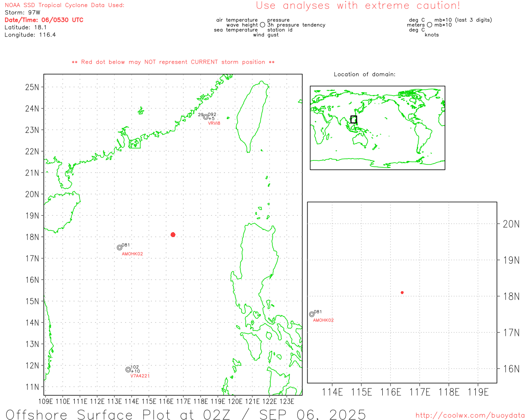Click the 'Date/Time: 06/0530 UTC' text
This screenshot has width=525, height=420.
[44, 20]
